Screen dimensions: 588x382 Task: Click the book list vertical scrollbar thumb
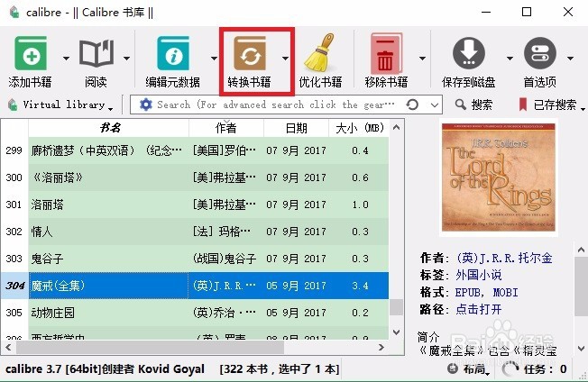tap(396, 306)
